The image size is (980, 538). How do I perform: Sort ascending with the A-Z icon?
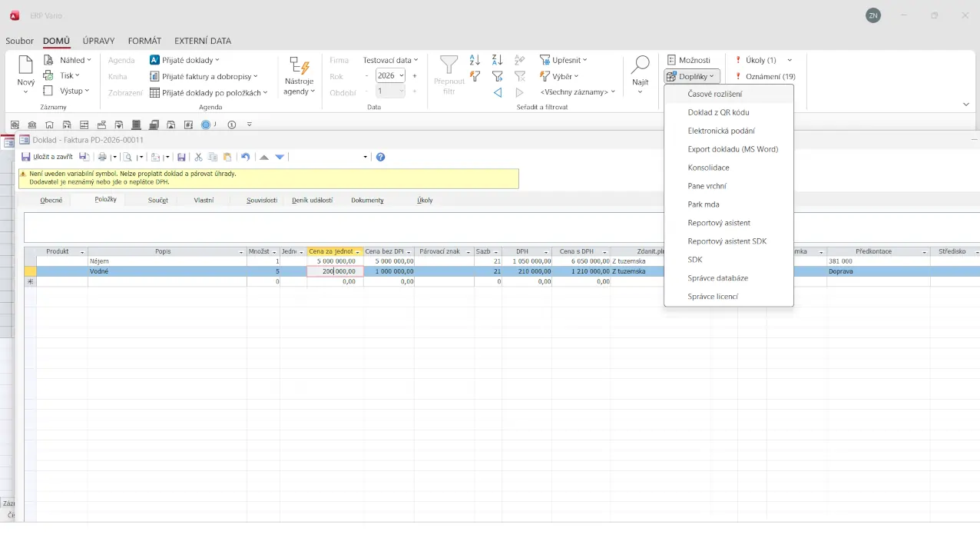coord(475,60)
